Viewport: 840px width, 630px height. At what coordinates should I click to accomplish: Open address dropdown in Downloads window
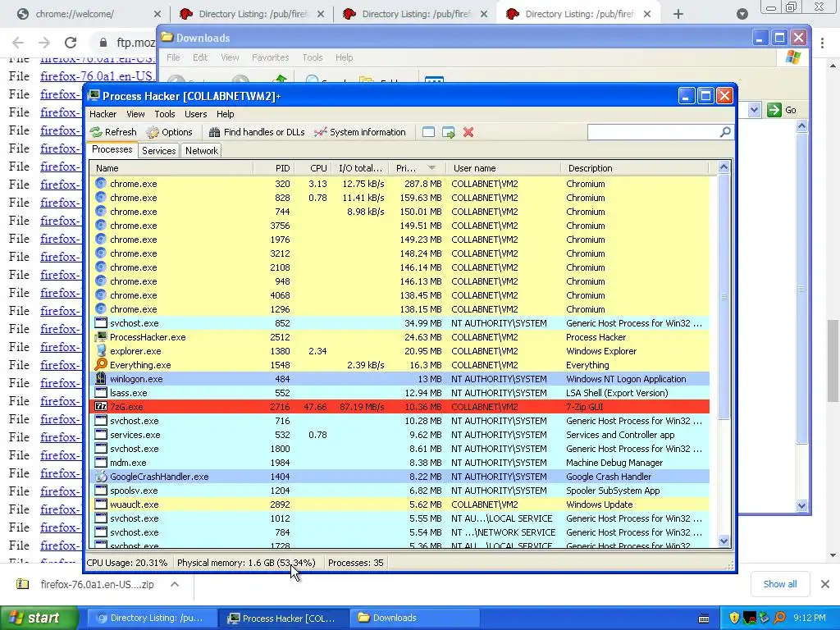(754, 111)
